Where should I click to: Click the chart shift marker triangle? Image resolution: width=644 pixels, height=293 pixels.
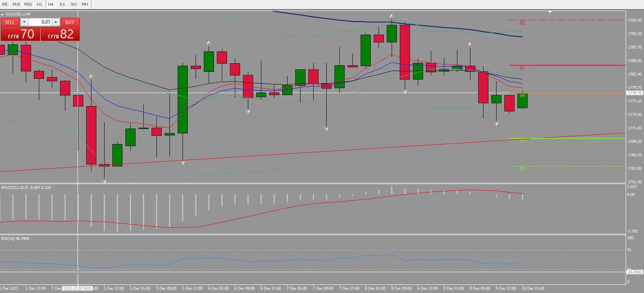tap(550, 12)
